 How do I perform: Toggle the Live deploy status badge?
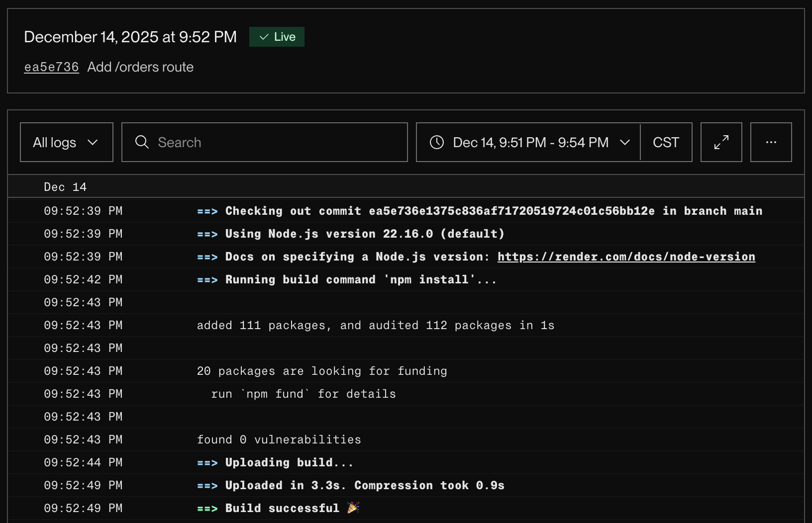(277, 36)
